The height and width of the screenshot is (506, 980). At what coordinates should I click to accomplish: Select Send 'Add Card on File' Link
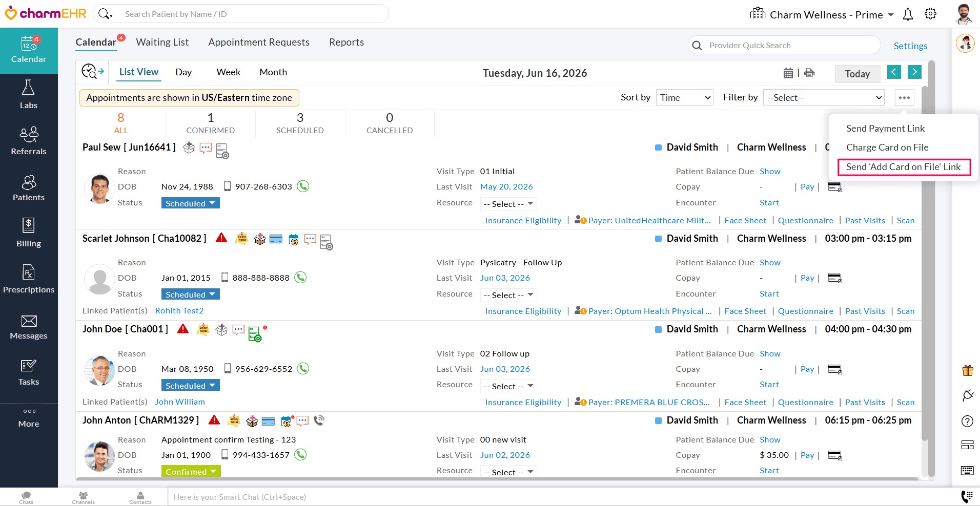coord(904,167)
